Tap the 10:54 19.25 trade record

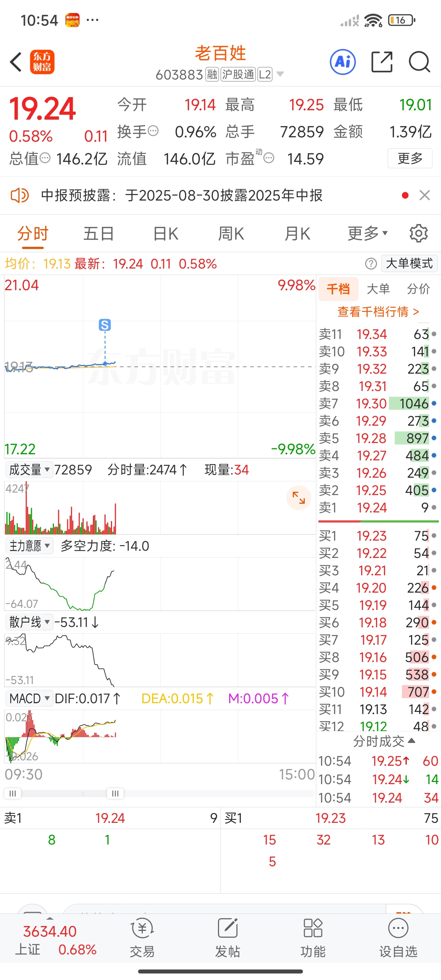coord(378,761)
